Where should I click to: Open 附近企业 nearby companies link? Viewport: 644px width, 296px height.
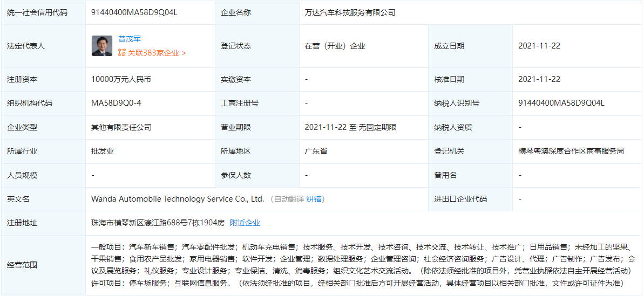pos(245,223)
